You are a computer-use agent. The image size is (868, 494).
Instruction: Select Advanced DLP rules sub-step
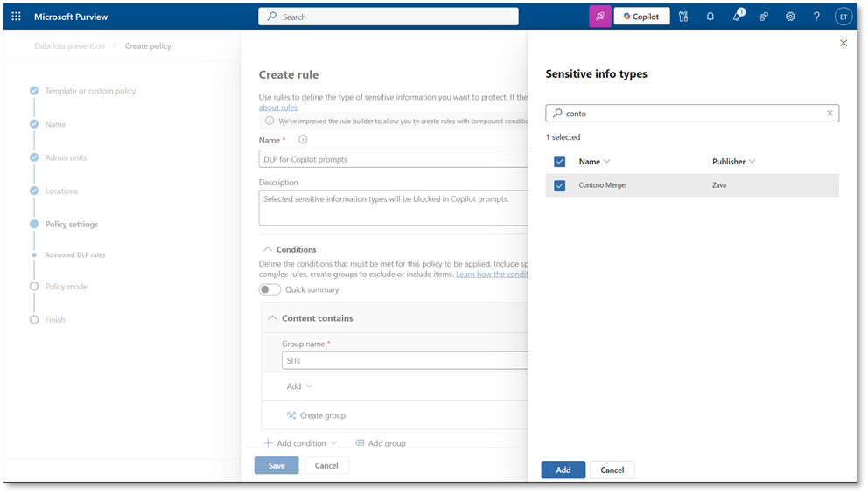[74, 255]
